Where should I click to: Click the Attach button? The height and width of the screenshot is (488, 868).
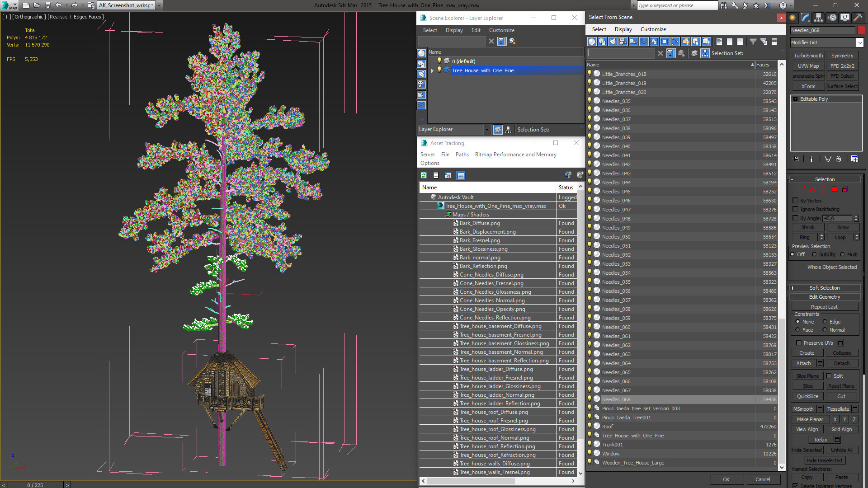tap(803, 363)
